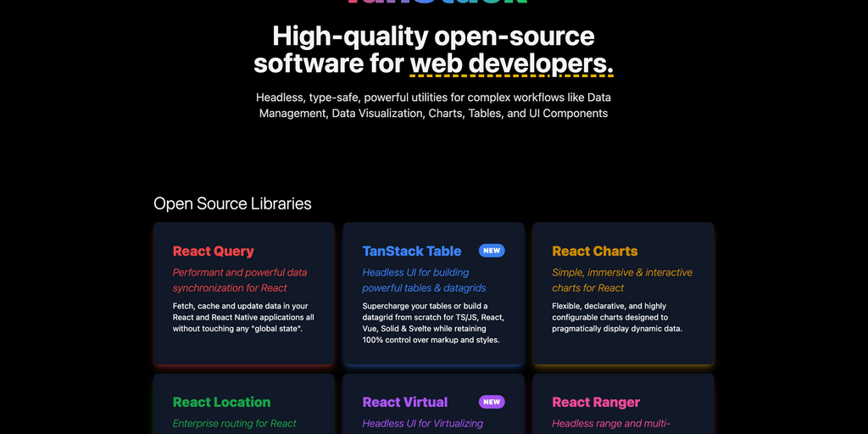Click the NEW badge on React Virtual
This screenshot has height=434, width=868.
tap(492, 402)
